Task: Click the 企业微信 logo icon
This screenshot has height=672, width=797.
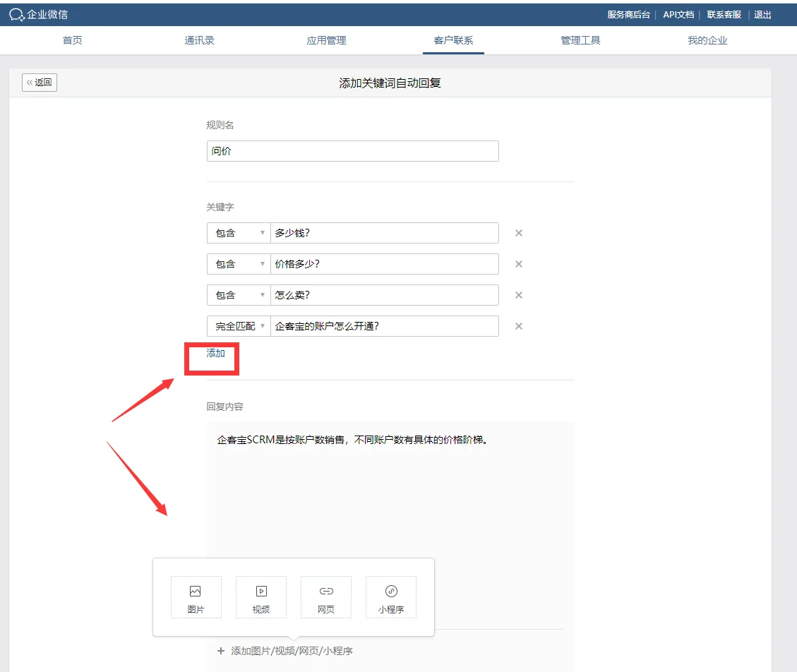Action: (16, 15)
